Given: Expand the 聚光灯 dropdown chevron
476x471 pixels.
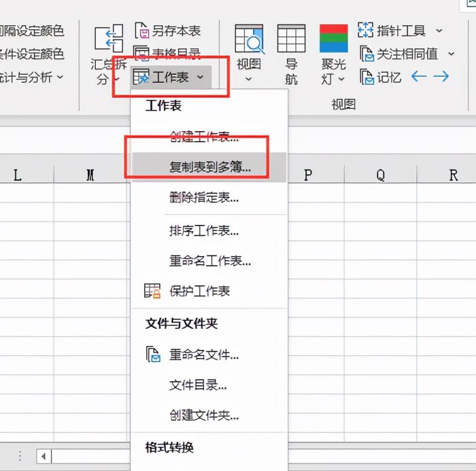Looking at the screenshot, I should [x=341, y=79].
